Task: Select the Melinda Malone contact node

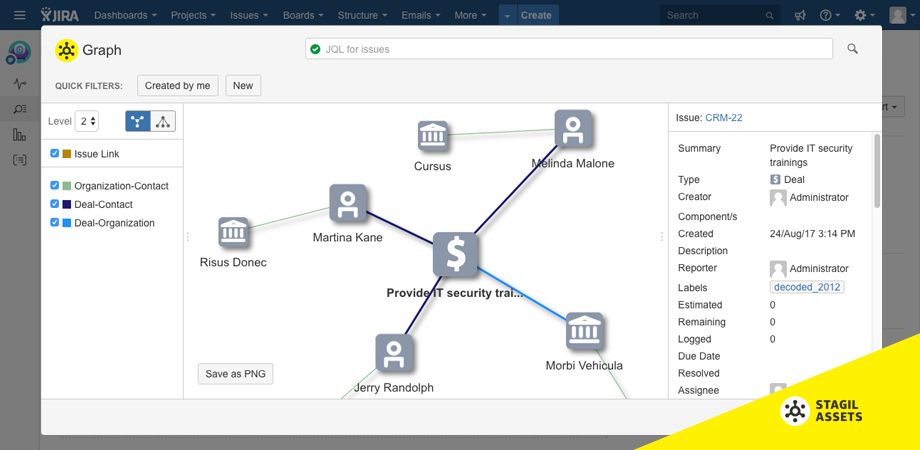Action: [573, 130]
